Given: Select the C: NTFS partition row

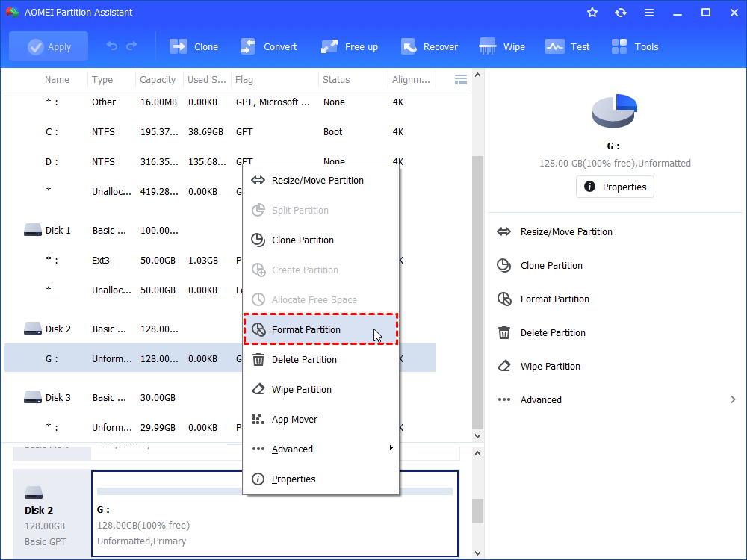Looking at the screenshot, I should coord(149,132).
